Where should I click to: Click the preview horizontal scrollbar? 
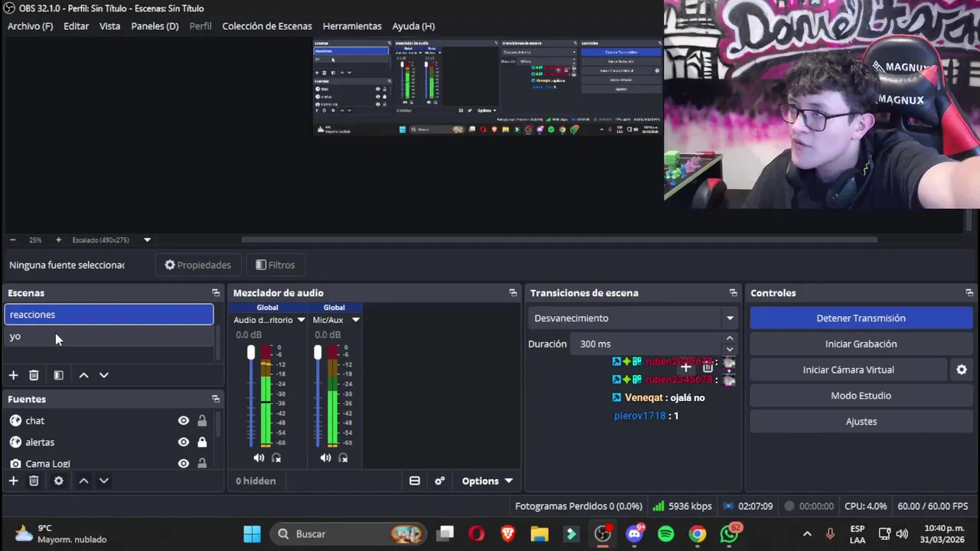pos(559,240)
